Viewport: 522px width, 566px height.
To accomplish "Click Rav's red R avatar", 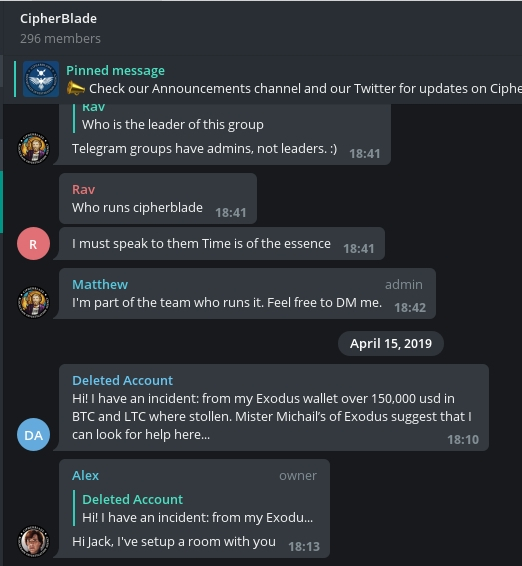I will click(33, 244).
